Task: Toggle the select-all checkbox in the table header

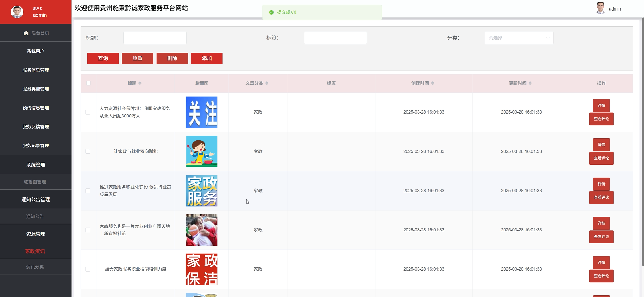Action: (89, 83)
